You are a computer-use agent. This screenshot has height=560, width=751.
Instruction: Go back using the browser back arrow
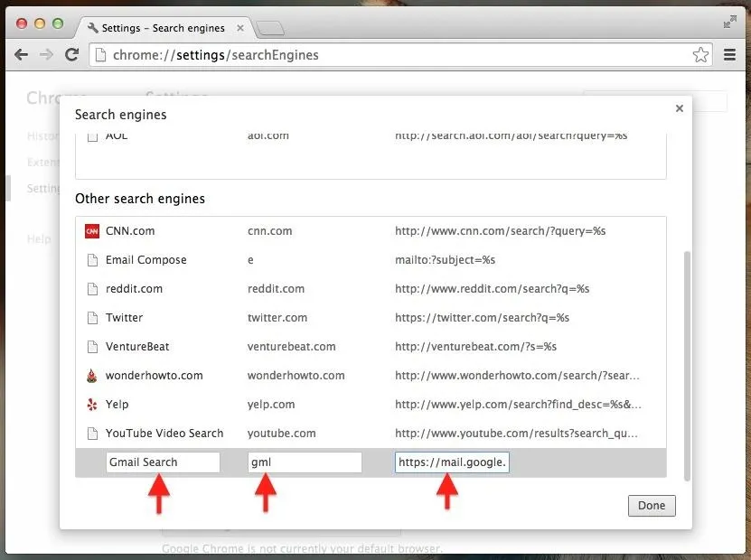(x=21, y=55)
